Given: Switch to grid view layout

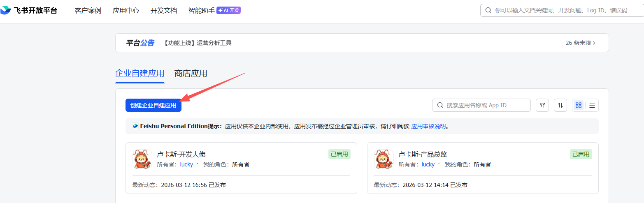Looking at the screenshot, I should tap(579, 105).
